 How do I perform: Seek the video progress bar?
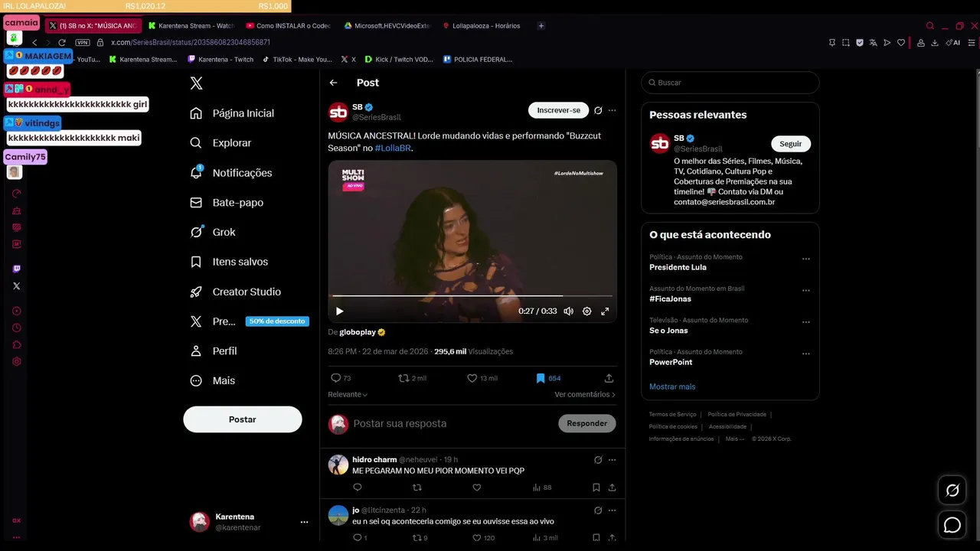pyautogui.click(x=472, y=295)
